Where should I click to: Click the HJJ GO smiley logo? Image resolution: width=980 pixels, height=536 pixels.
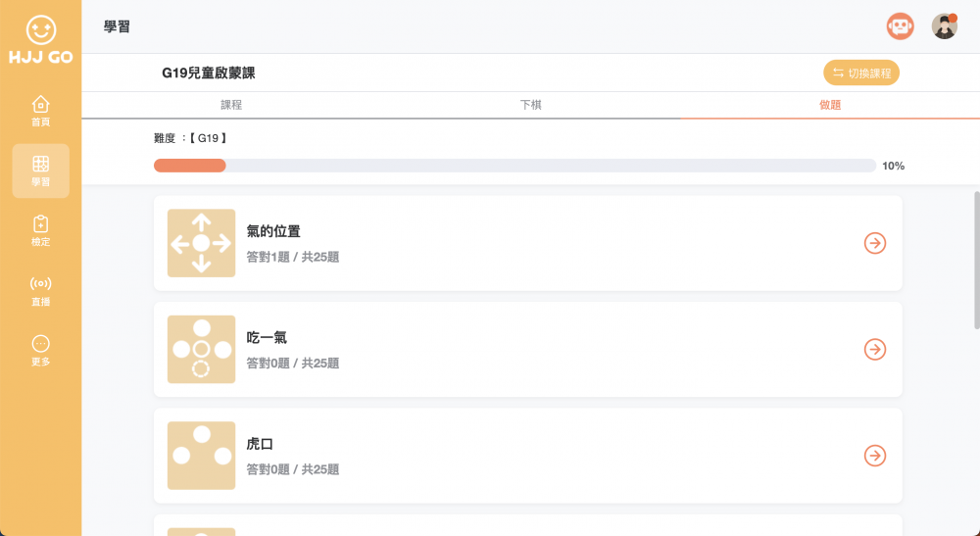pyautogui.click(x=40, y=30)
